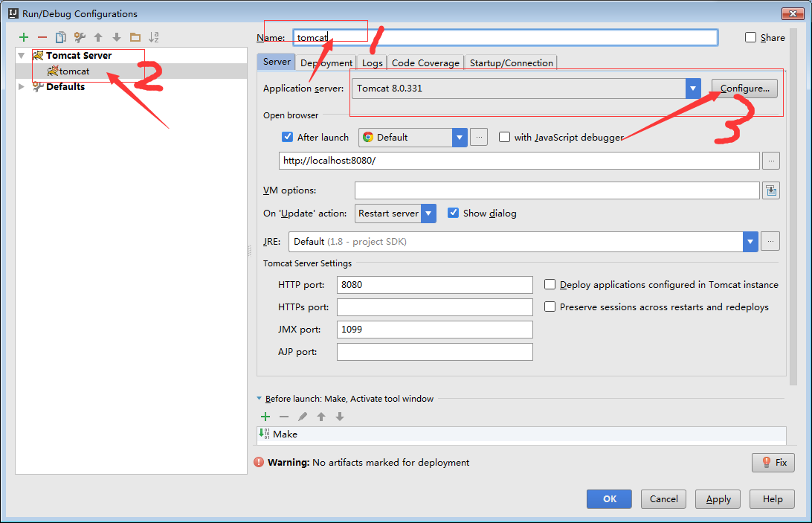
Task: Click the ellipsis button beside the URL field
Action: point(771,161)
